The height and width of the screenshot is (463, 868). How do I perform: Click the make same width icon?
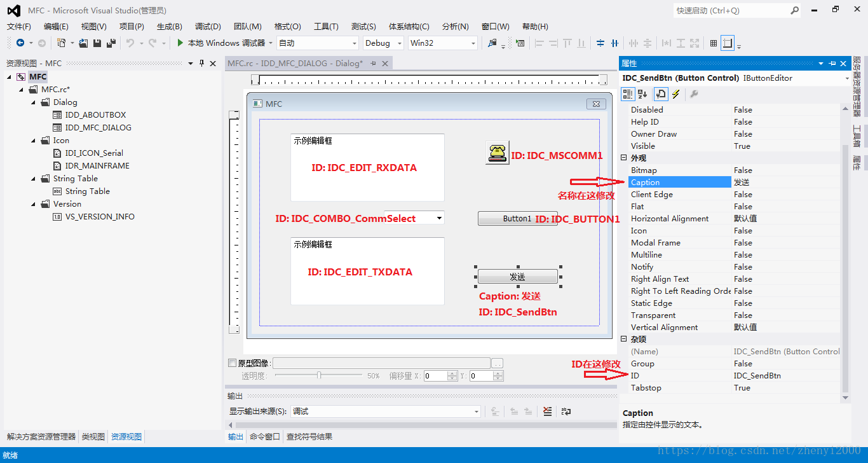(667, 43)
